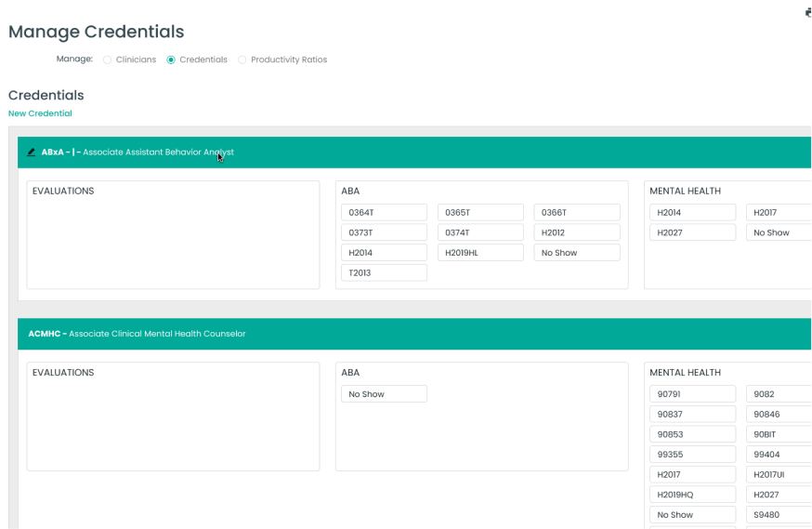Click H2017 in ACMHC Mental Health panel
The width and height of the screenshot is (812, 529).
click(x=693, y=474)
